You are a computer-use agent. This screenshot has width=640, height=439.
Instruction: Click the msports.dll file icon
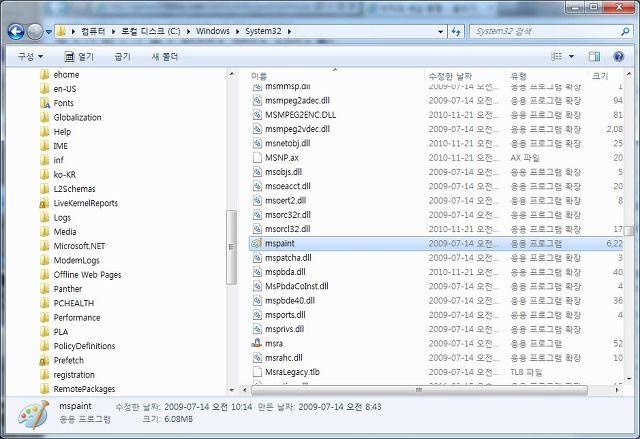coord(257,315)
